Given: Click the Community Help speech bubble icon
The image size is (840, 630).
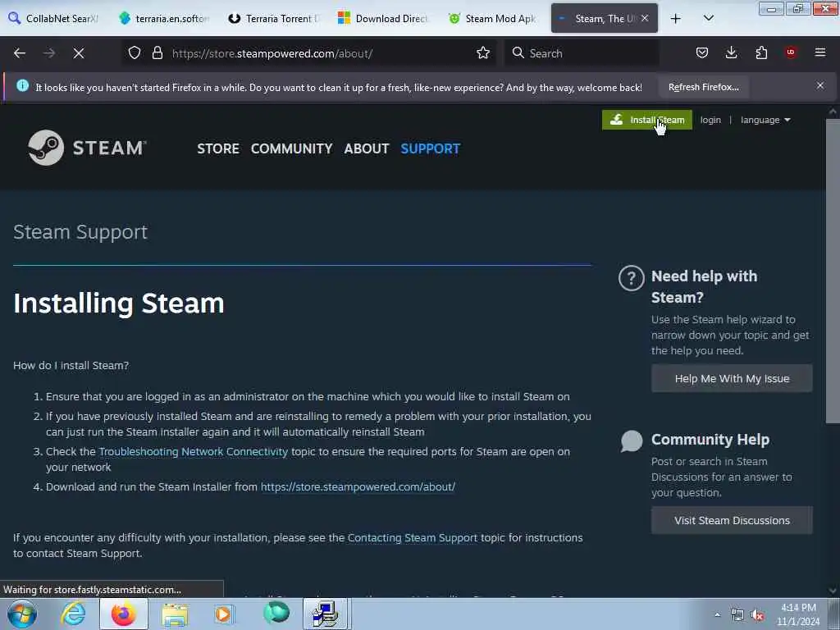Looking at the screenshot, I should tap(632, 441).
